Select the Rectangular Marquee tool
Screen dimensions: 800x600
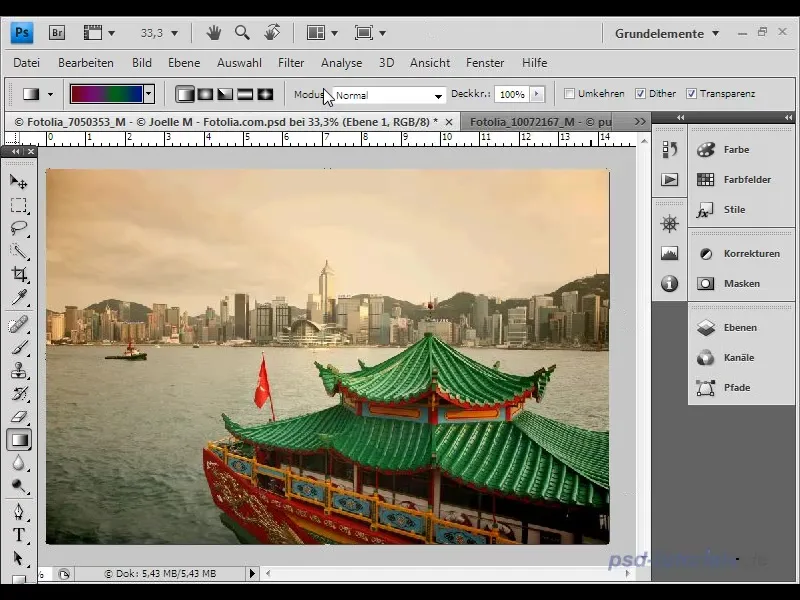(19, 205)
